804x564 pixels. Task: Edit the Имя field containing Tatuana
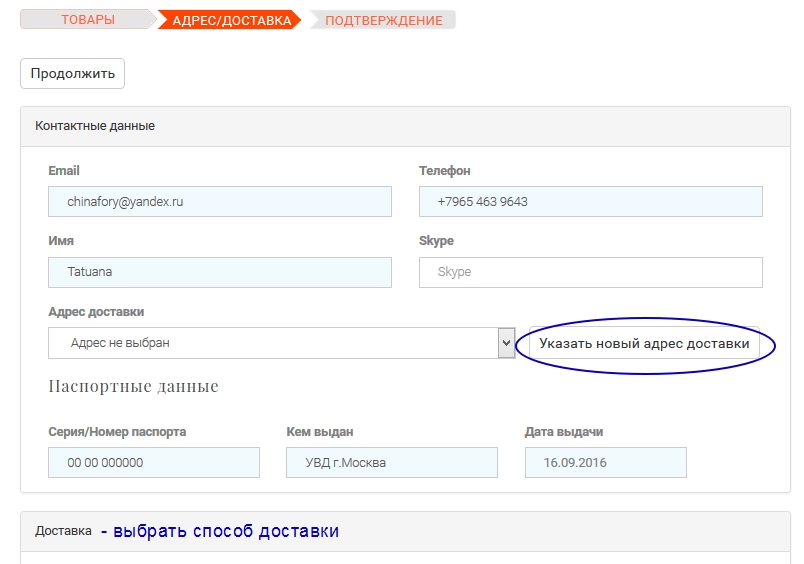pyautogui.click(x=220, y=272)
